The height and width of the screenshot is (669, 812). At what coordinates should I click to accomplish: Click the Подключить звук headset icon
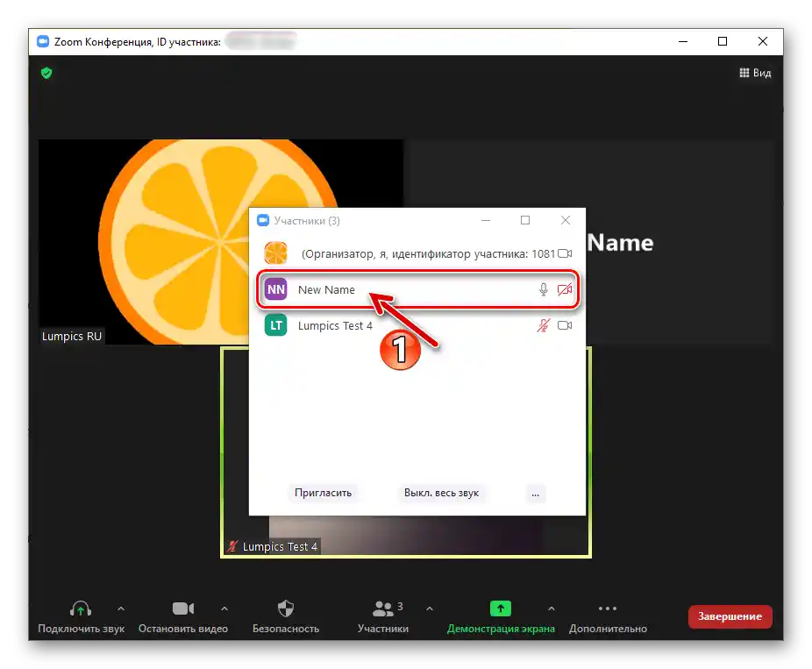pos(80,608)
